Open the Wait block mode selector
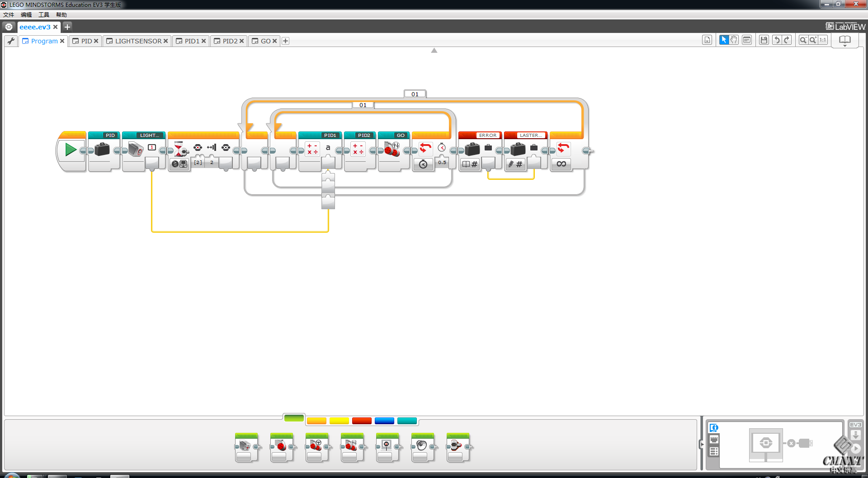 (179, 164)
